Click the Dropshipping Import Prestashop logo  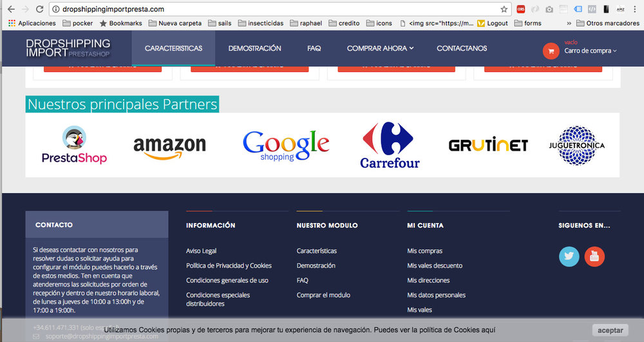(68, 48)
